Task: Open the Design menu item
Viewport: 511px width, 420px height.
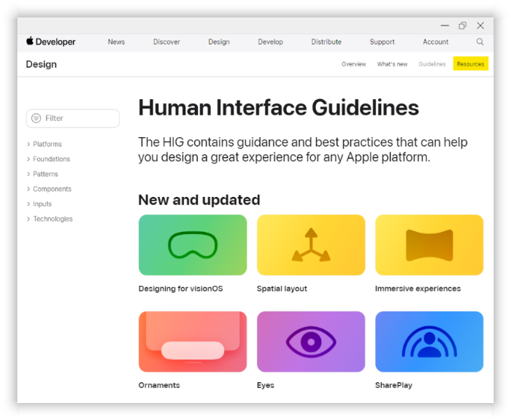Action: click(219, 42)
